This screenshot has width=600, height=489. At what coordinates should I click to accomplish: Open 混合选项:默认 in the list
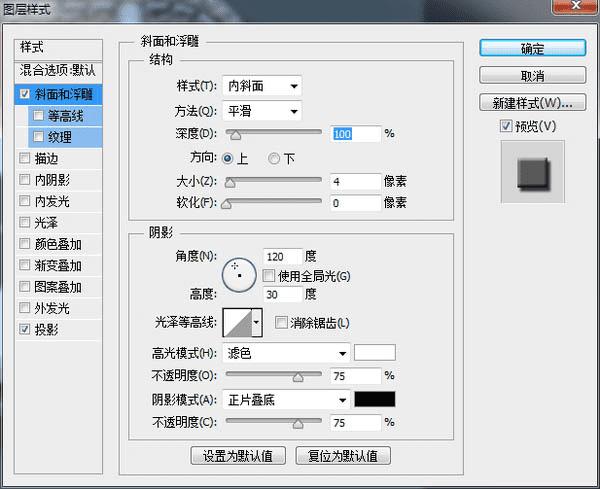[58, 70]
